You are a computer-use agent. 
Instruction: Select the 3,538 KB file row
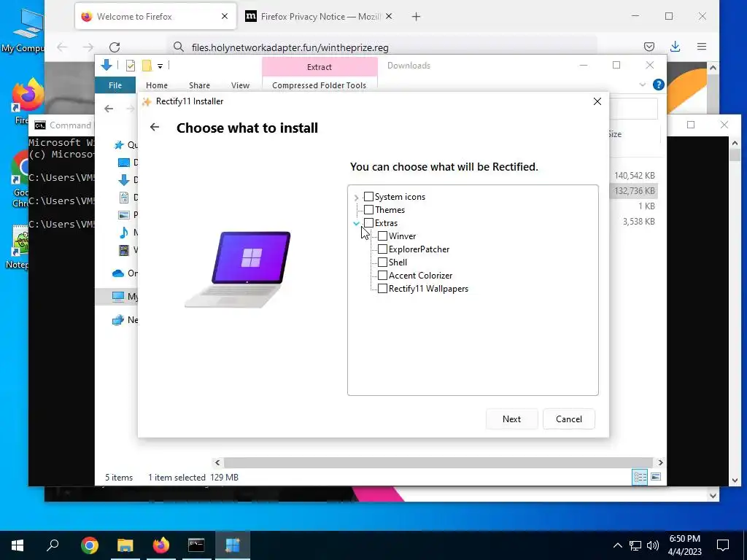click(635, 222)
